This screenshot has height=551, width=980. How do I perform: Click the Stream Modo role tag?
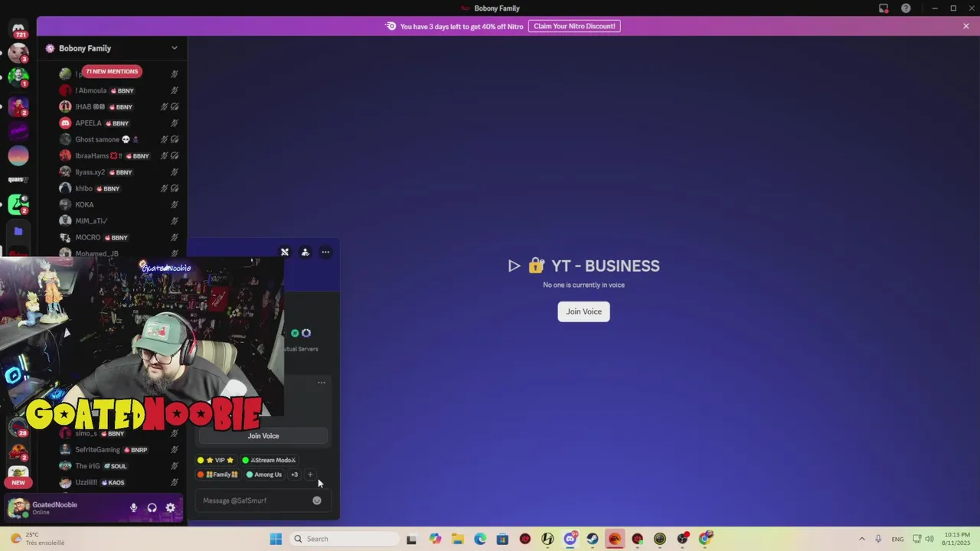pos(269,461)
